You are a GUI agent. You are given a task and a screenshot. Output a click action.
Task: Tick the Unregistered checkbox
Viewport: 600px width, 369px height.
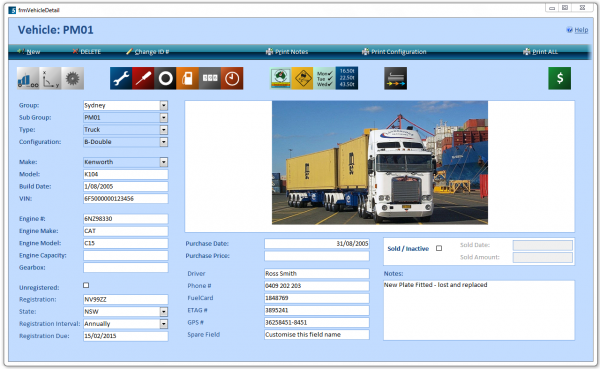tap(86, 285)
